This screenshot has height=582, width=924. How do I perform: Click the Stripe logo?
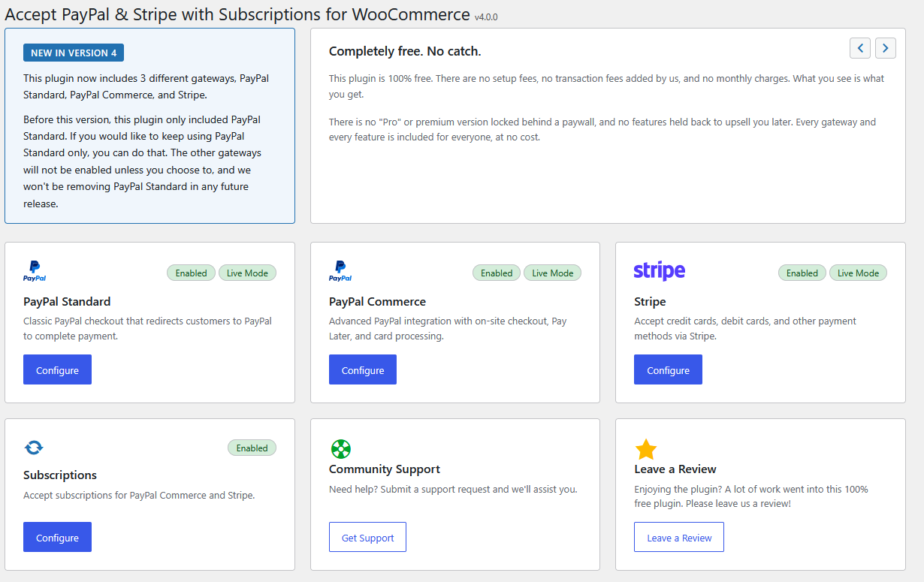[660, 271]
